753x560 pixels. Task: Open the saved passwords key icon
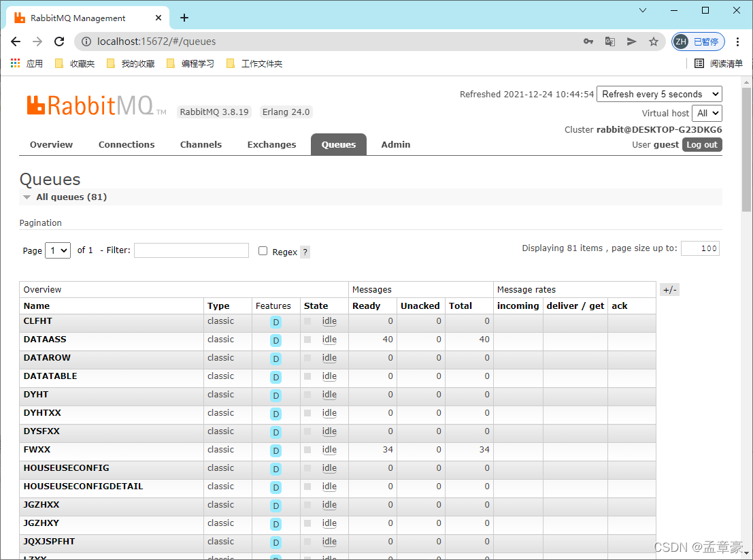(x=588, y=42)
